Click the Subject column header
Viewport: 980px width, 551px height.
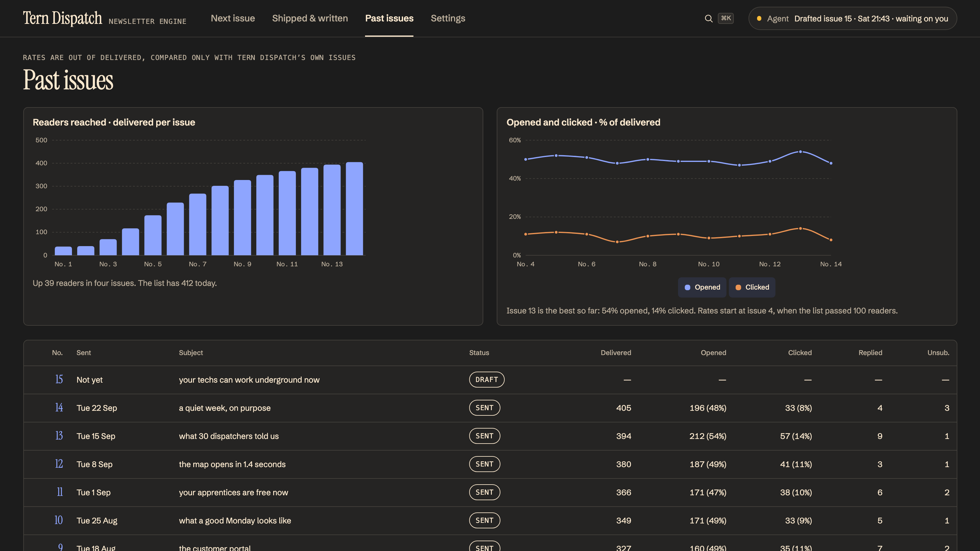point(190,353)
